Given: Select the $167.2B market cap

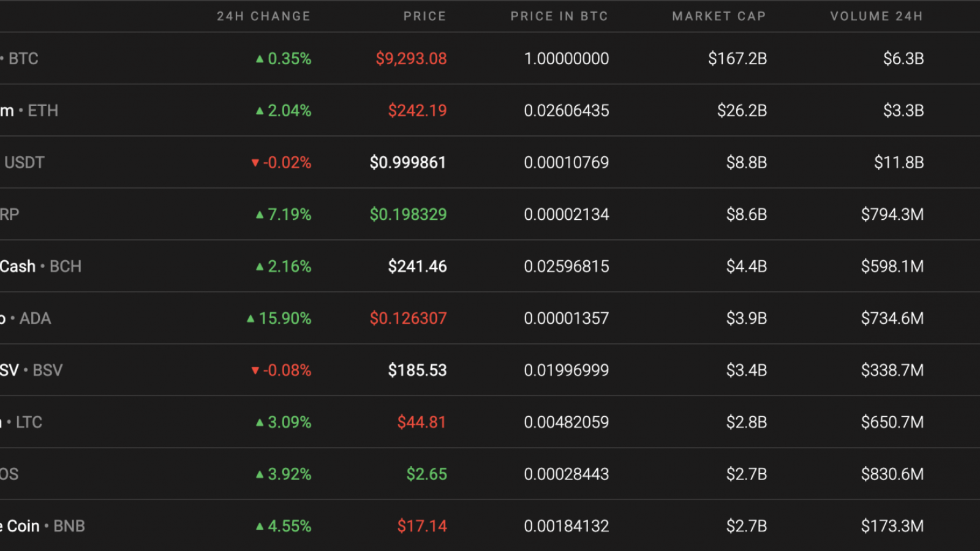Looking at the screenshot, I should coord(737,59).
